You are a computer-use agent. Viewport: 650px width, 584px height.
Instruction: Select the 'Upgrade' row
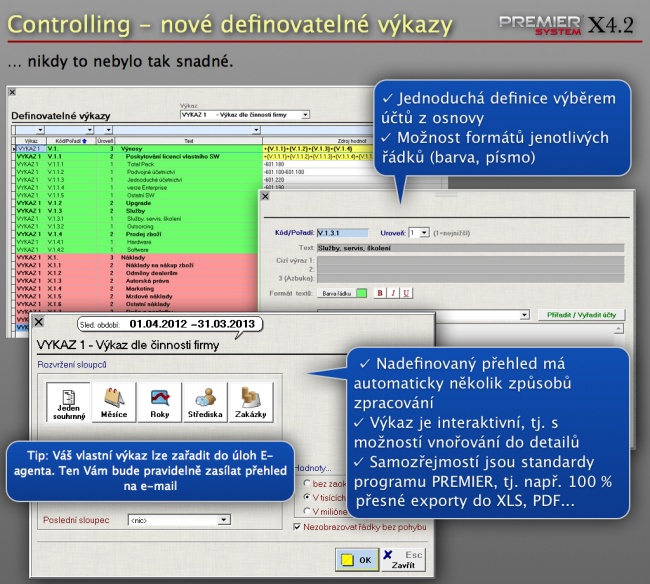pyautogui.click(x=139, y=203)
